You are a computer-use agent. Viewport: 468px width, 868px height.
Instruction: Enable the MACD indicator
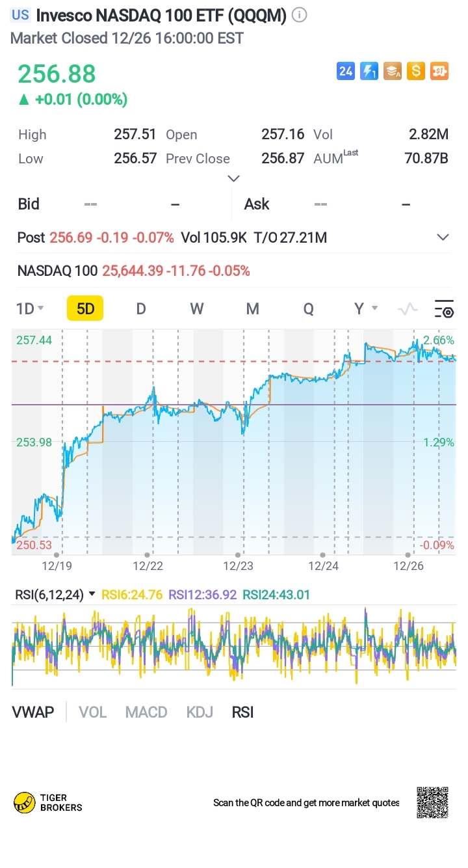point(146,712)
